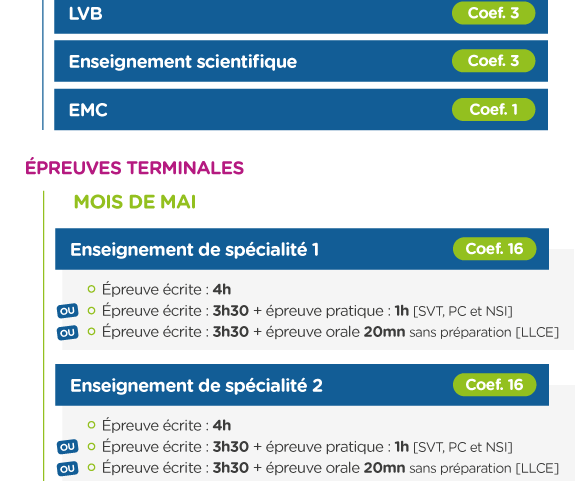The image size is (588, 481).
Task: Click bullet for spécialité 2 épreuve orale LLCE
Action: [x=92, y=468]
